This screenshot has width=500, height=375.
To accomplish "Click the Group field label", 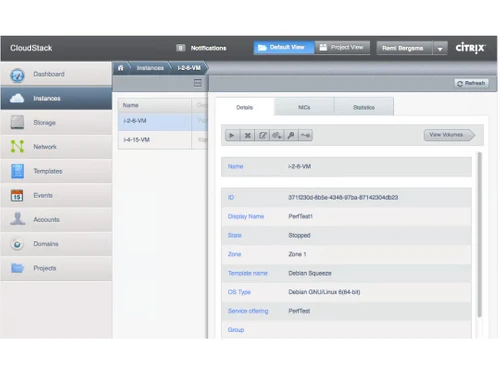I will pyautogui.click(x=236, y=330).
